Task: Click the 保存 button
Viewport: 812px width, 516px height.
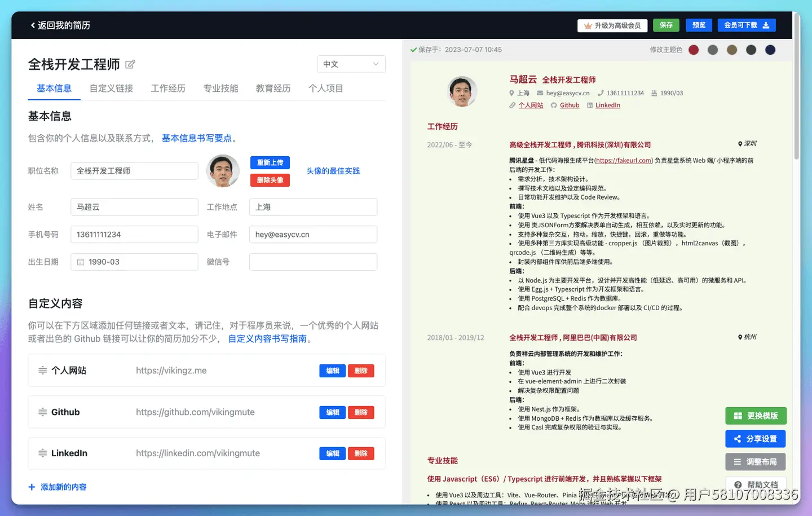Action: pos(666,25)
